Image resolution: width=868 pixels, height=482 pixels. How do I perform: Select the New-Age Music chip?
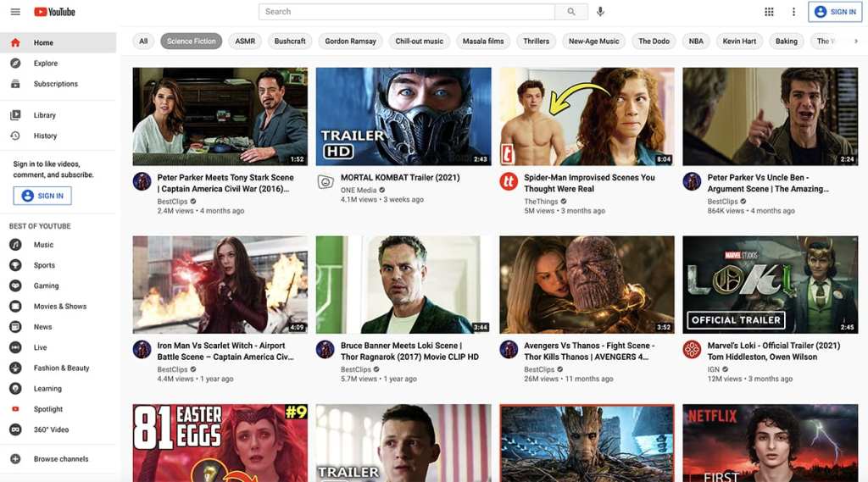[x=594, y=41]
